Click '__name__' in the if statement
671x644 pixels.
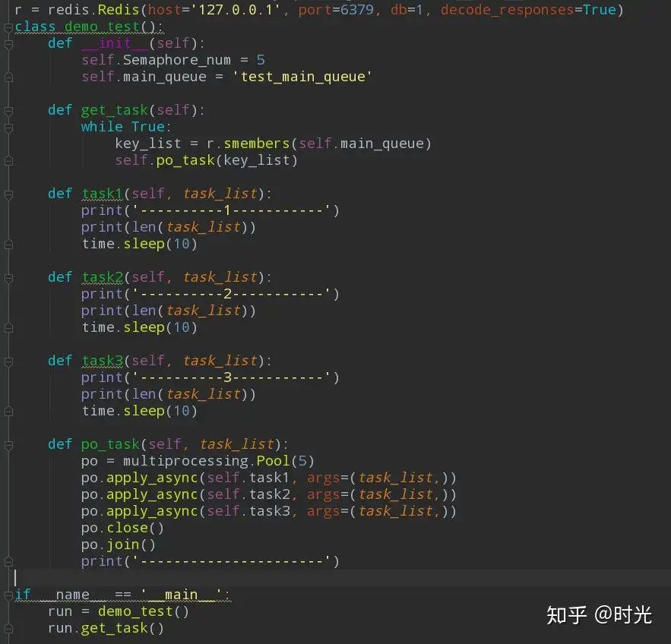pos(73,595)
